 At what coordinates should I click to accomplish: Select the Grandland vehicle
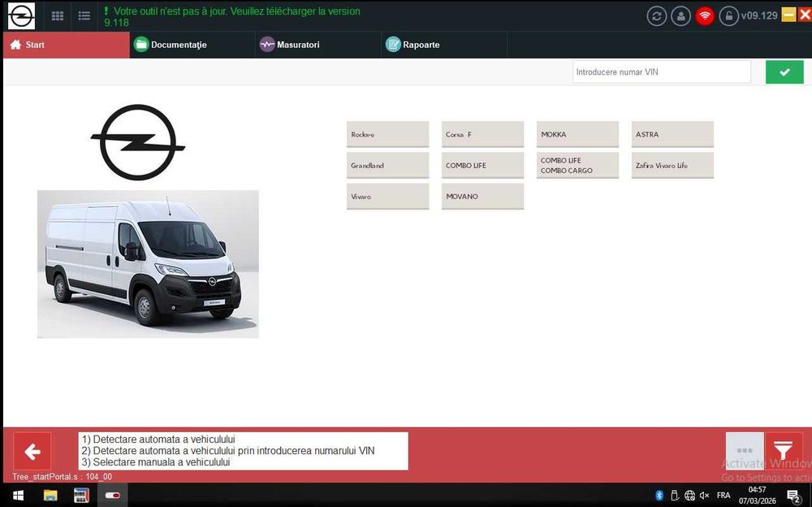(388, 166)
